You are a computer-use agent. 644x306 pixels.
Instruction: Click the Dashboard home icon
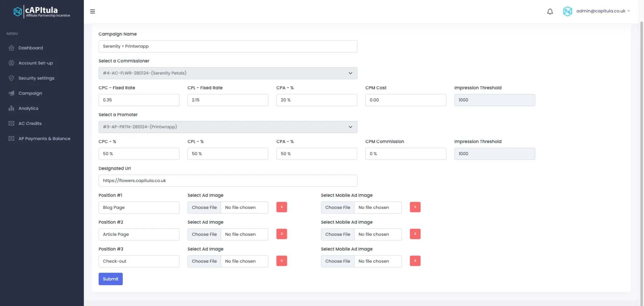click(11, 48)
